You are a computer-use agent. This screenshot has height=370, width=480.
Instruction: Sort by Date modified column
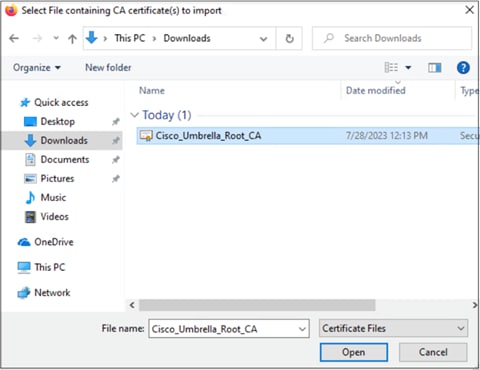376,90
